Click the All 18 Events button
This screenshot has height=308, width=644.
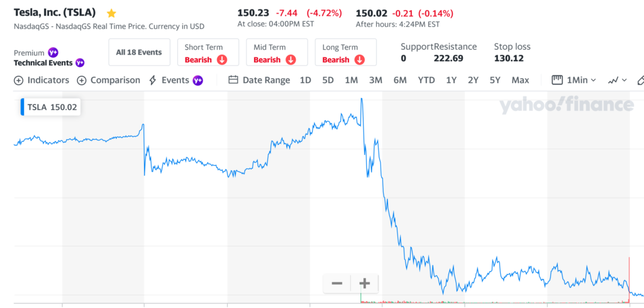[x=139, y=52]
